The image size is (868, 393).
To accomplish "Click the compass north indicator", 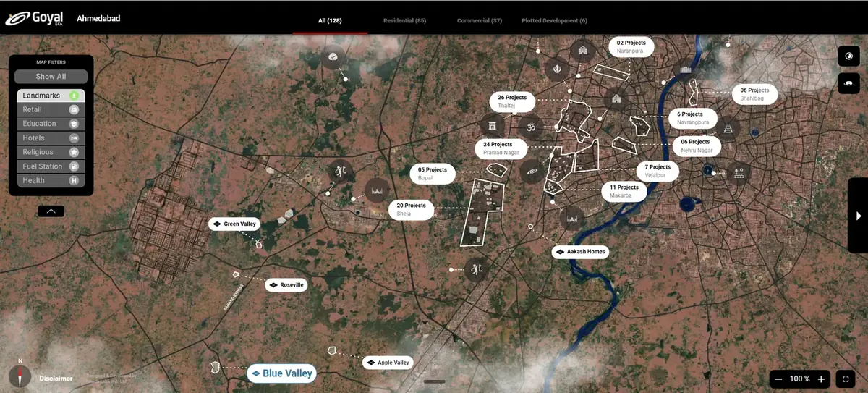I will (20, 376).
